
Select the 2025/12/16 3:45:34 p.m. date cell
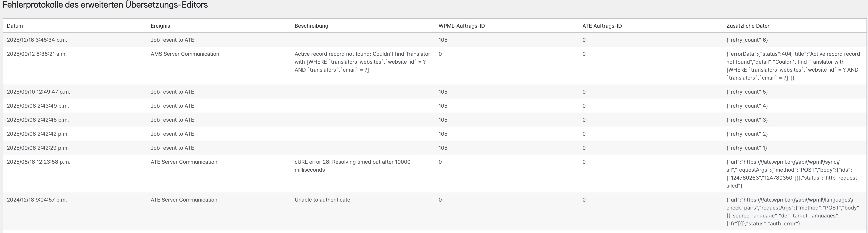pyautogui.click(x=37, y=40)
